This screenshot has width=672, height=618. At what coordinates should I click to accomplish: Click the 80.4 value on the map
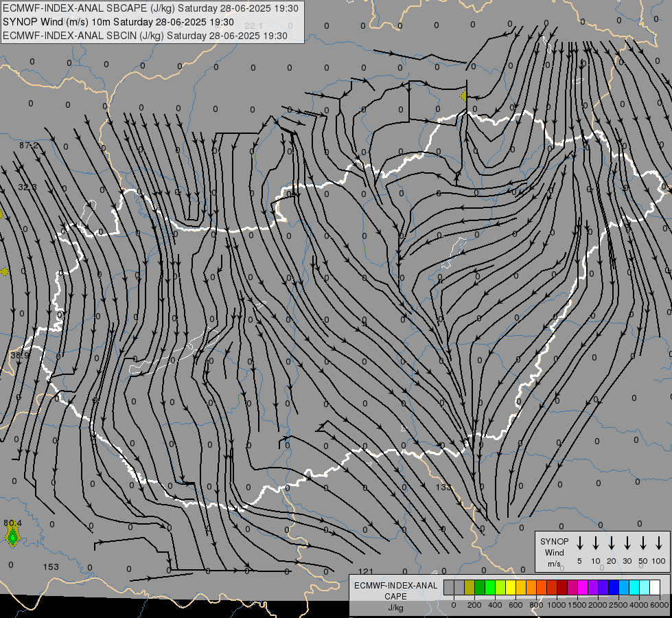click(12, 523)
